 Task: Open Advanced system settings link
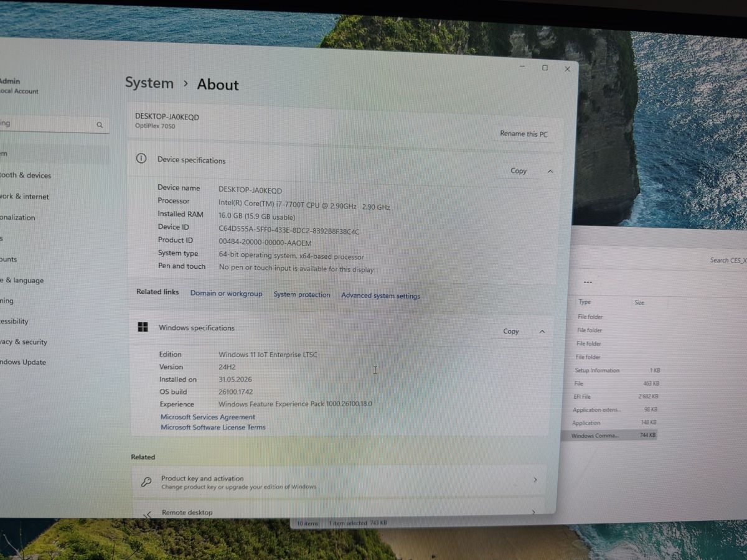pyautogui.click(x=380, y=296)
